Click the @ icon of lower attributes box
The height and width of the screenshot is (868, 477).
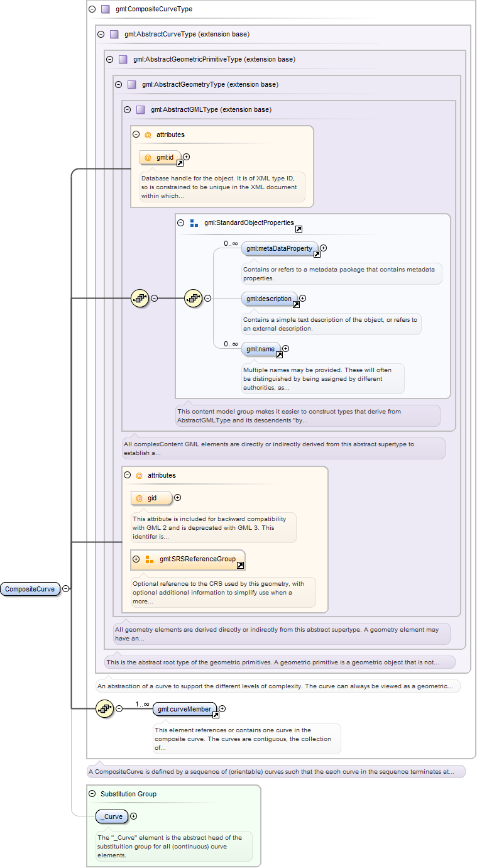(140, 475)
